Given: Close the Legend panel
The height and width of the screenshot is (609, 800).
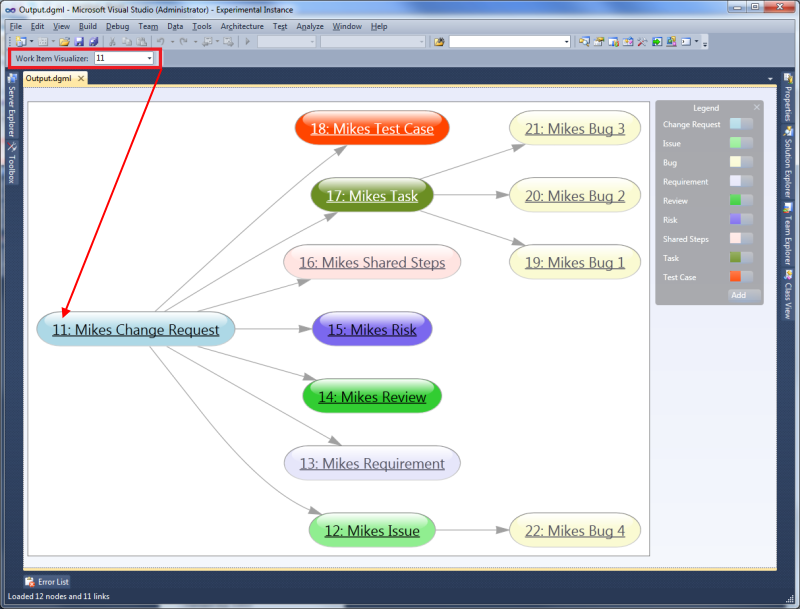Looking at the screenshot, I should (756, 107).
